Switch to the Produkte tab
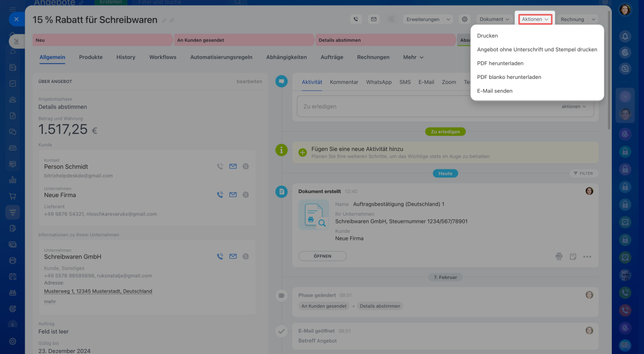 [91, 57]
